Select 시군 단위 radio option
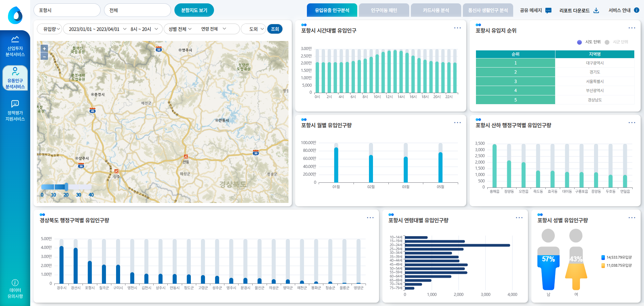Screen dimensions: 644x306 point(607,42)
